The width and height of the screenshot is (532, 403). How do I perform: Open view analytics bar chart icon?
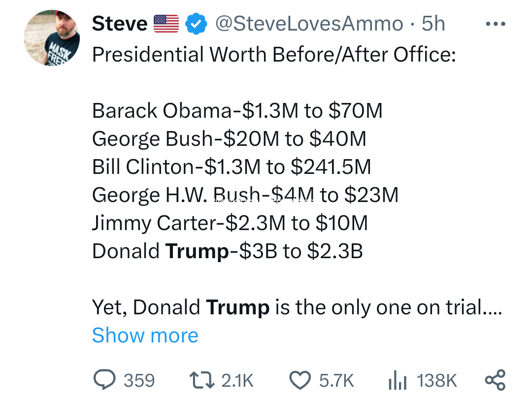coord(397,380)
